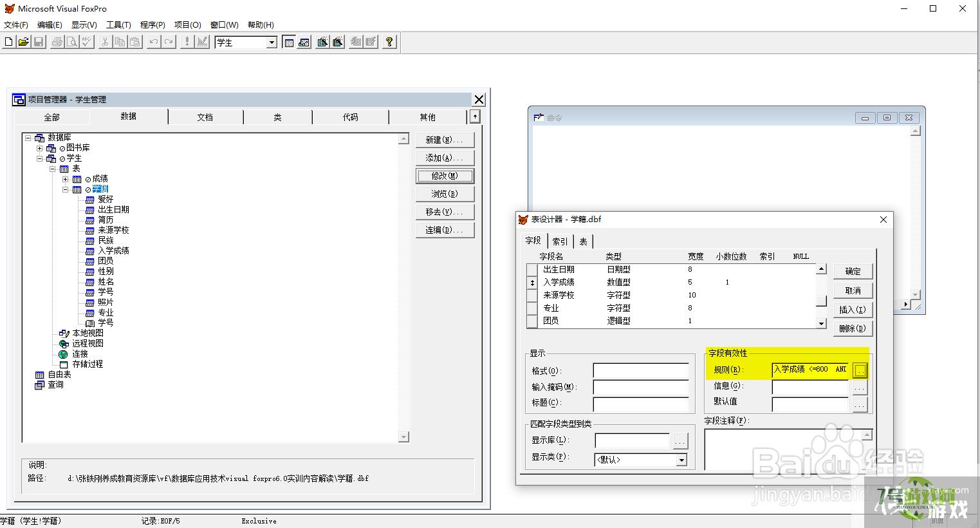Click the Undo toolbar icon

[154, 42]
